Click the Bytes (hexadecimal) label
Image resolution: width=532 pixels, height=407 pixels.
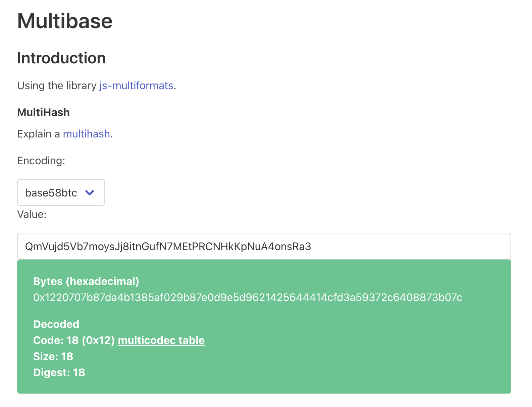87,281
